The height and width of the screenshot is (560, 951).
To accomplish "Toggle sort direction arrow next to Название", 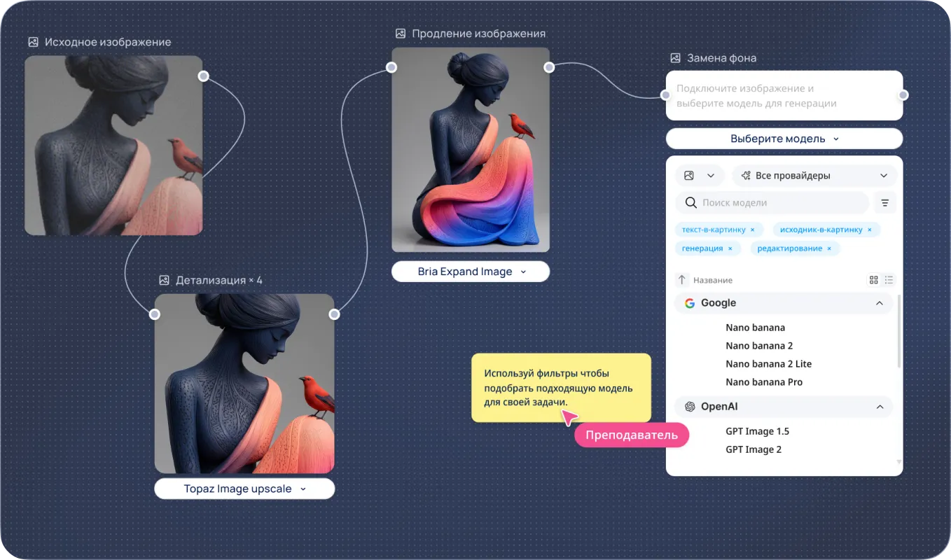I will pos(682,280).
